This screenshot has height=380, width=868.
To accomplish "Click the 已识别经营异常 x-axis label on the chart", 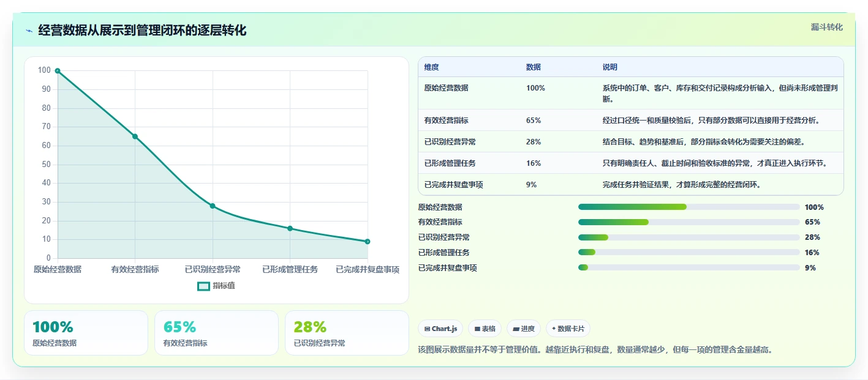I will pos(213,270).
